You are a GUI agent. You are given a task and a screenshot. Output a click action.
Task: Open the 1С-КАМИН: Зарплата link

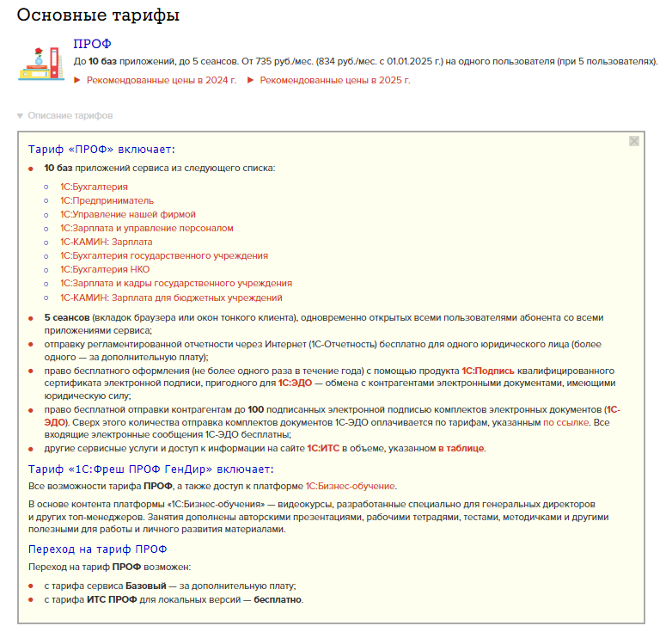[x=107, y=242]
